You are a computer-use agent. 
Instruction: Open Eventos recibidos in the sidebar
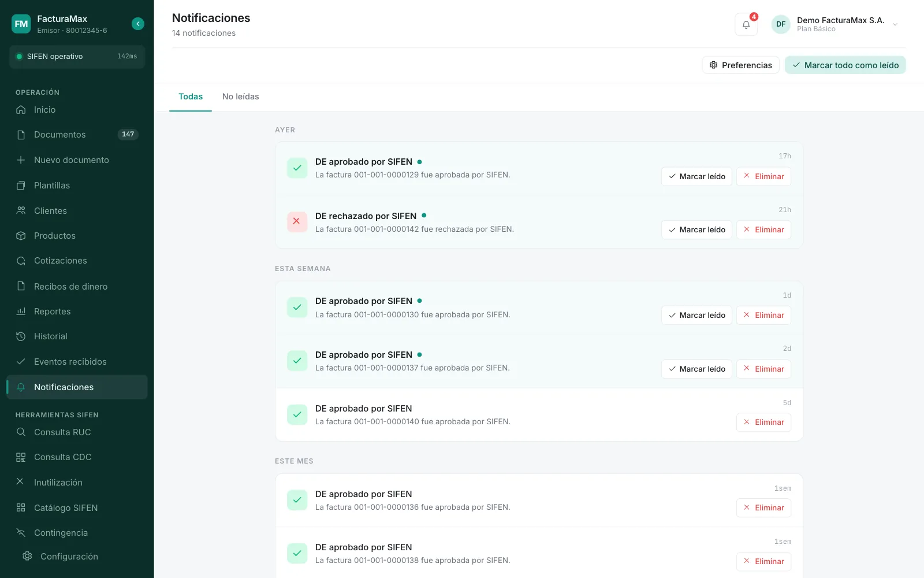[77, 362]
